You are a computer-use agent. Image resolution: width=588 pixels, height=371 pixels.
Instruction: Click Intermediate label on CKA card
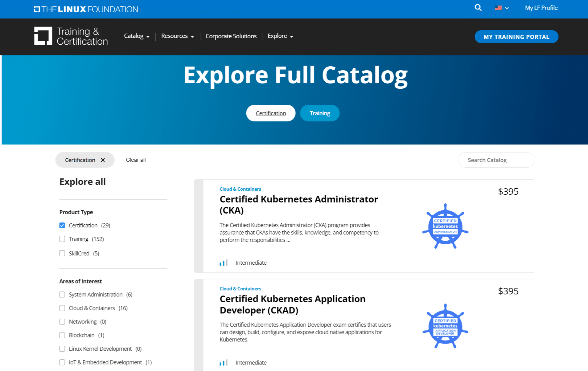[251, 263]
